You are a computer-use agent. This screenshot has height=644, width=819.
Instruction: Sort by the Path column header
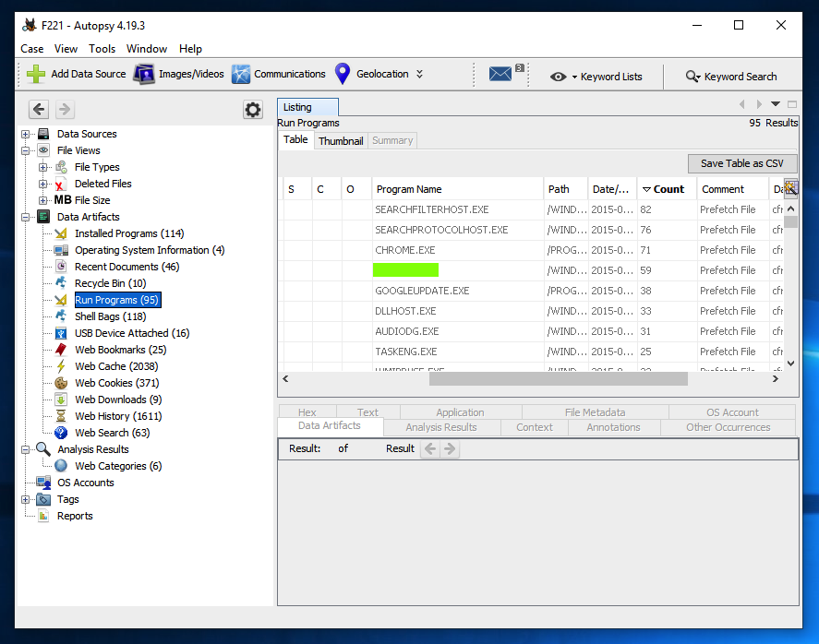tap(565, 189)
